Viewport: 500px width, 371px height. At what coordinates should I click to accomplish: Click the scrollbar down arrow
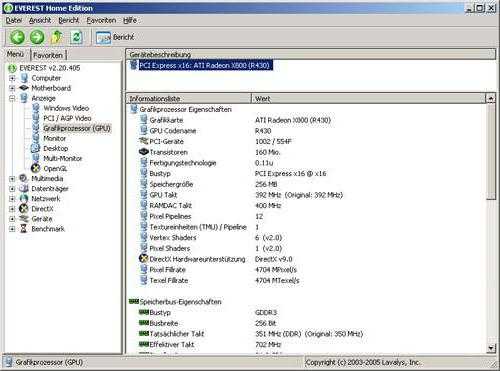[491, 348]
